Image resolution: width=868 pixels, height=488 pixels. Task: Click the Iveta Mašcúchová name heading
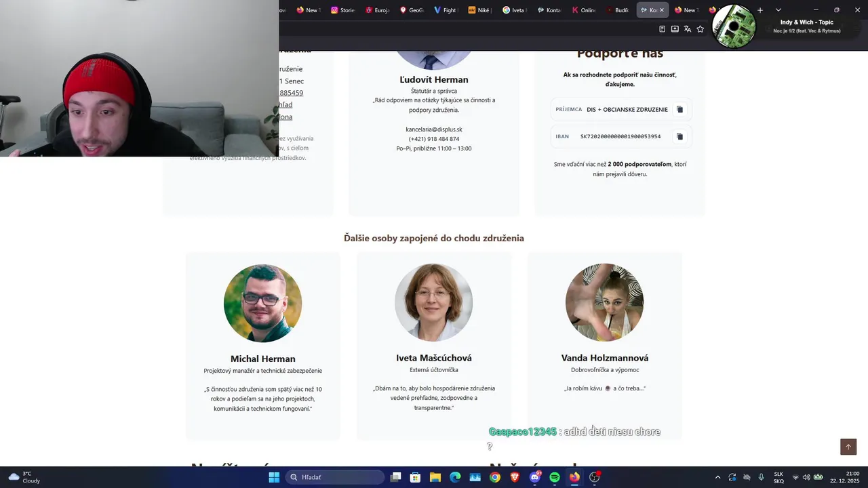434,358
